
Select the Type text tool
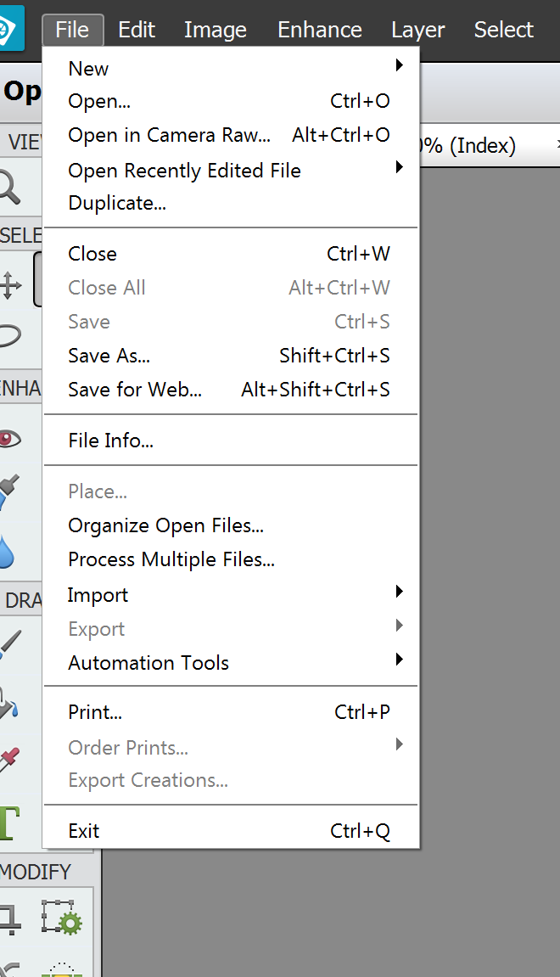click(x=10, y=822)
